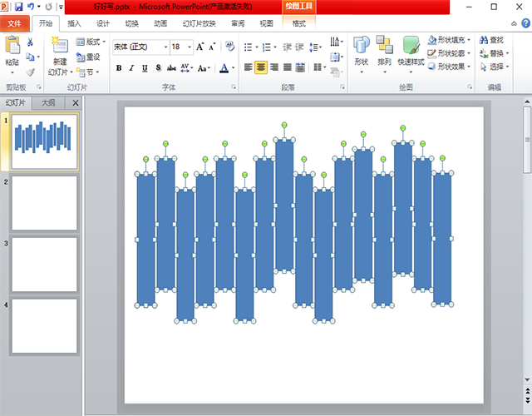Image resolution: width=532 pixels, height=416 pixels.
Task: Select slide 2 thumbnail
Action: click(x=44, y=203)
